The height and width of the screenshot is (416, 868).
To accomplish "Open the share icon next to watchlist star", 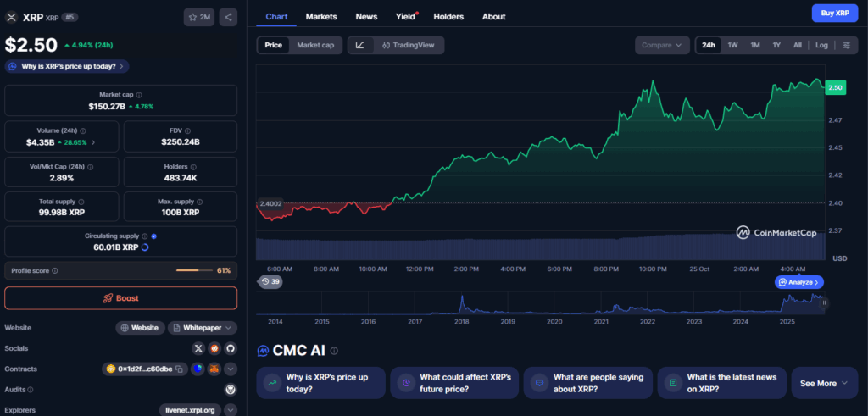I will pos(228,17).
